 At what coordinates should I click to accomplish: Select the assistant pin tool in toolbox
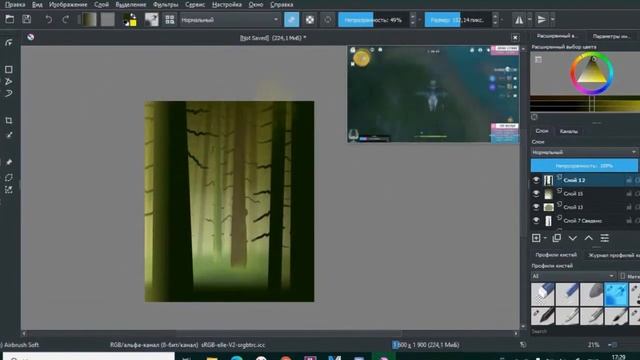9,162
